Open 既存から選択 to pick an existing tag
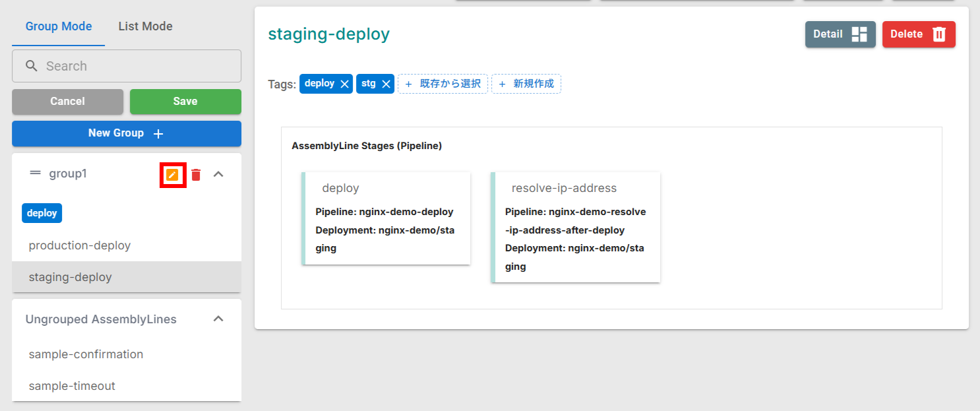Screen dimensions: 980x411 click(443, 83)
